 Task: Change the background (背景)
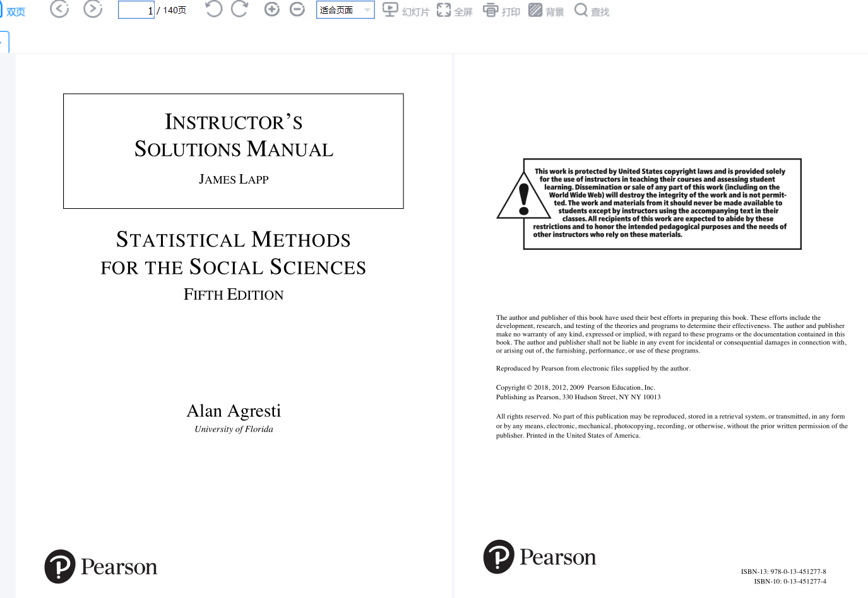click(x=546, y=11)
